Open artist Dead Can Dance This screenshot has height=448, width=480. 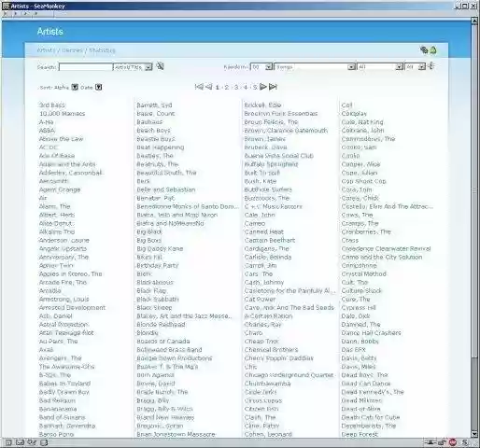coord(366,384)
